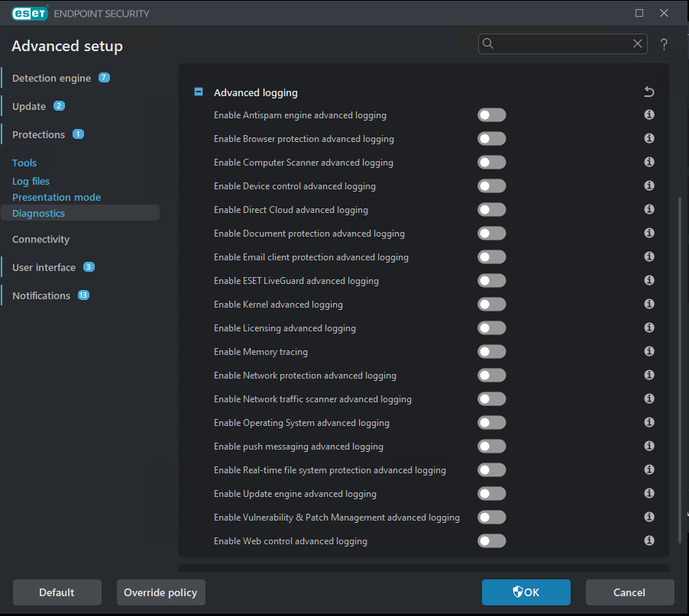Click the info icon beside Memory tracing
Image resolution: width=689 pixels, height=616 pixels.
(649, 352)
